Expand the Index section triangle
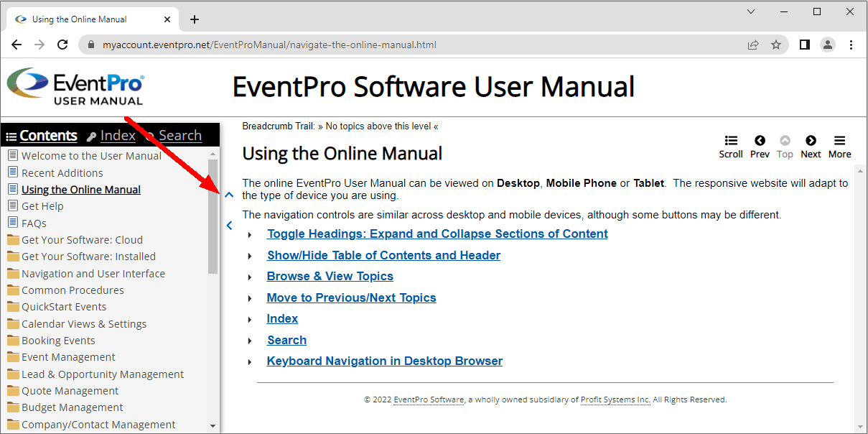The width and height of the screenshot is (868, 434). coord(250,320)
